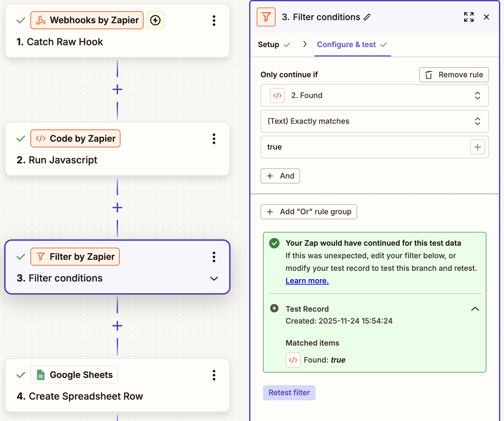Select the 1. Catch Raw Hook step card
This screenshot has width=504, height=421.
tap(117, 31)
